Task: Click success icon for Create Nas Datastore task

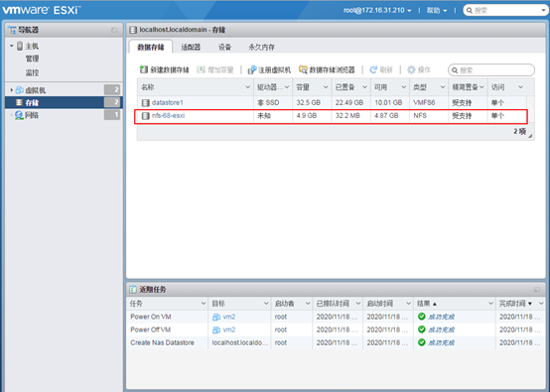Action: (422, 342)
